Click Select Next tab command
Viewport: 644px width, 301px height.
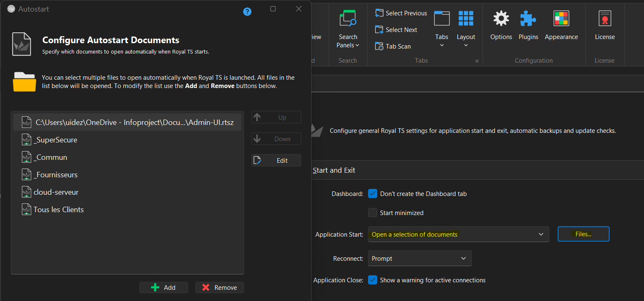tap(396, 30)
